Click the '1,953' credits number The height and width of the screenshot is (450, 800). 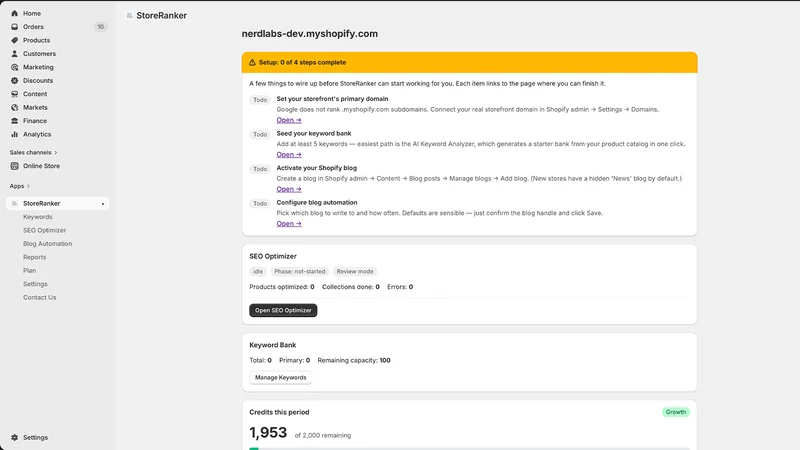pyautogui.click(x=268, y=433)
